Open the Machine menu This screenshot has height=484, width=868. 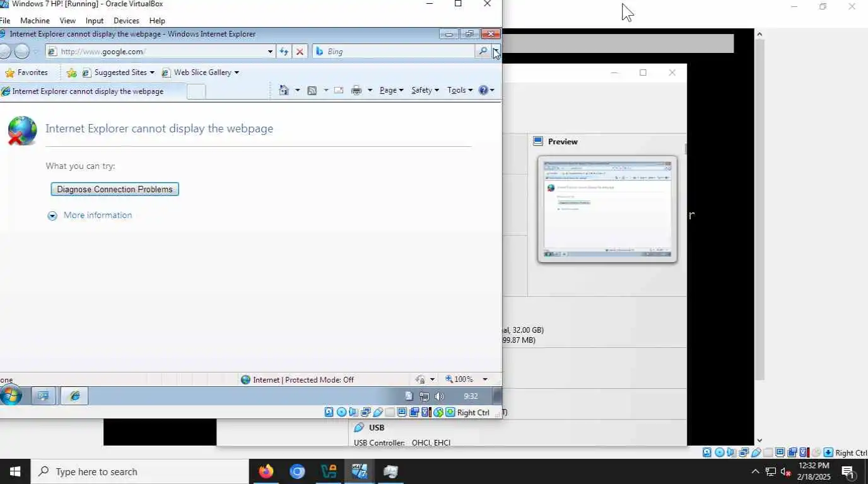(35, 21)
